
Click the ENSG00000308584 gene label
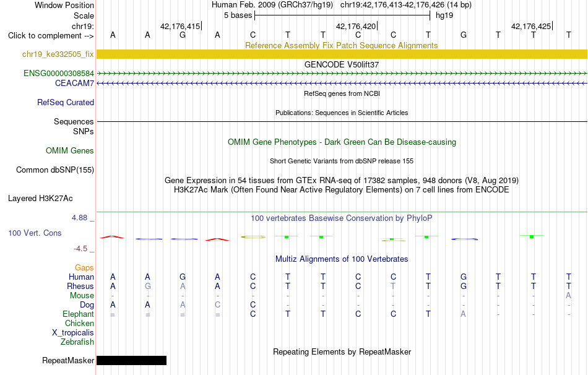click(x=59, y=73)
